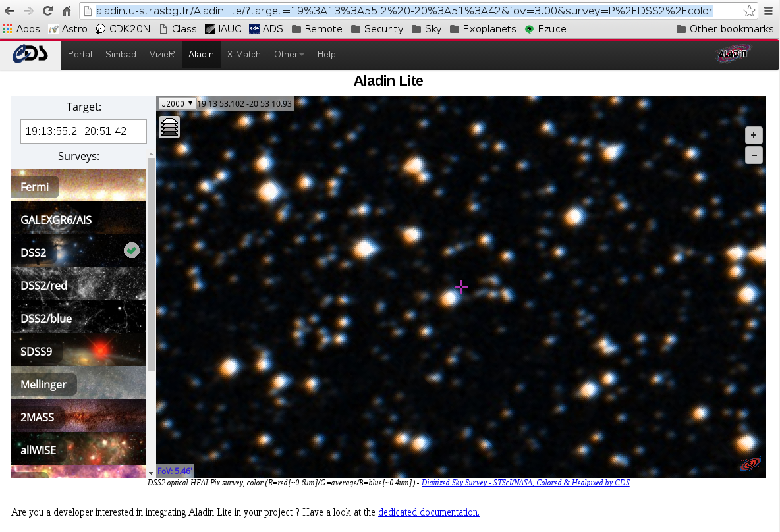Focus the Target coordinates input field
The image size is (780, 532).
pos(84,131)
